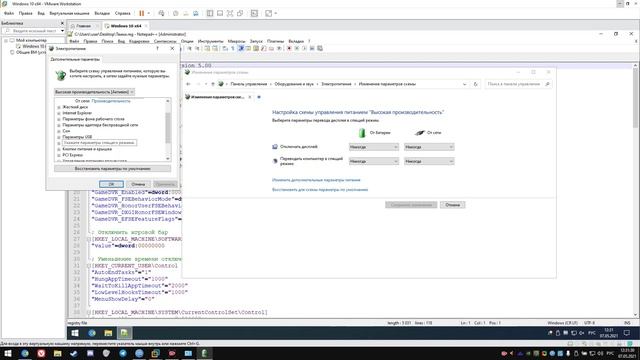Open Отключать дисплей on-battery dropdown
The width and height of the screenshot is (640, 360).
click(x=373, y=147)
